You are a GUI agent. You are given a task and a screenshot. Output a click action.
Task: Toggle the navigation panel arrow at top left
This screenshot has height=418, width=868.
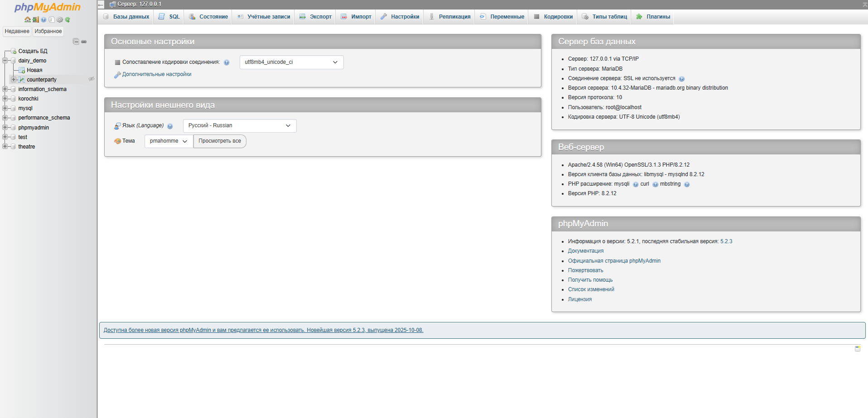(101, 5)
